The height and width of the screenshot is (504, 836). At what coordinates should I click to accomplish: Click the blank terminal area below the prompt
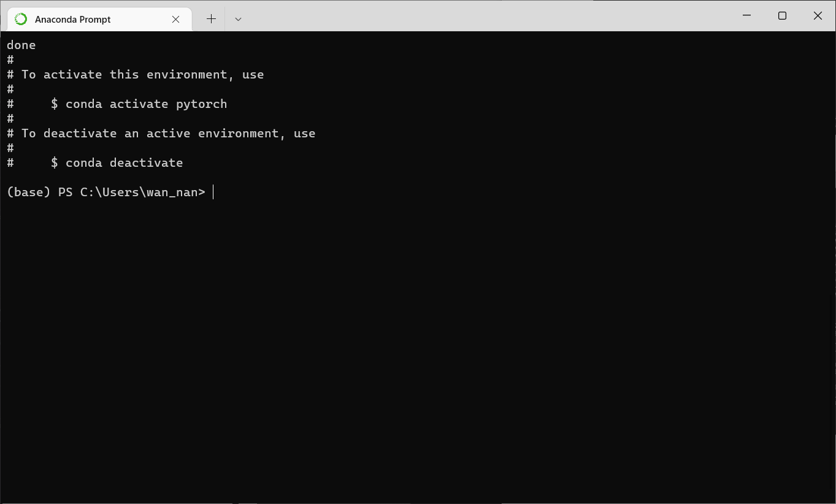tap(417, 343)
